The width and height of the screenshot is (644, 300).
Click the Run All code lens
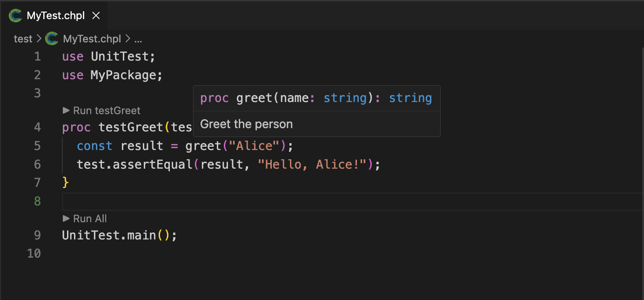click(x=90, y=218)
